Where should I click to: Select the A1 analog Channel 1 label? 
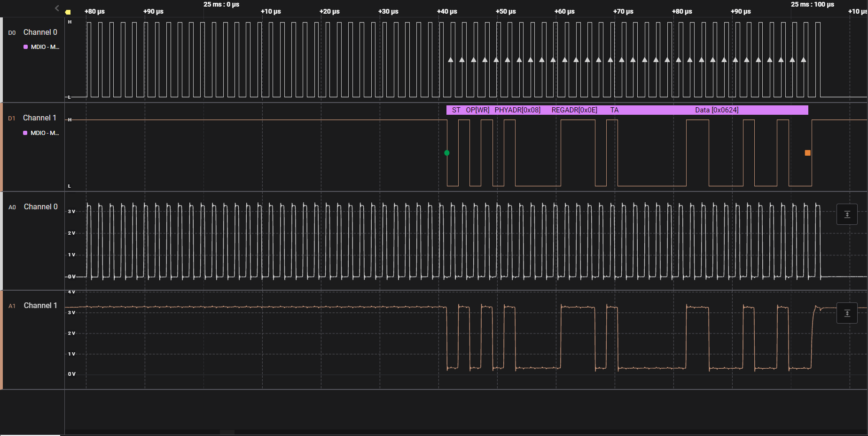tap(40, 306)
